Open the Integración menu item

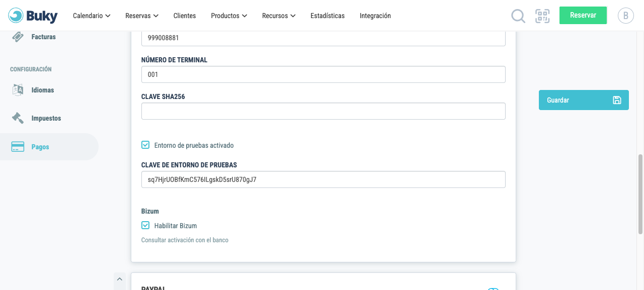(375, 16)
